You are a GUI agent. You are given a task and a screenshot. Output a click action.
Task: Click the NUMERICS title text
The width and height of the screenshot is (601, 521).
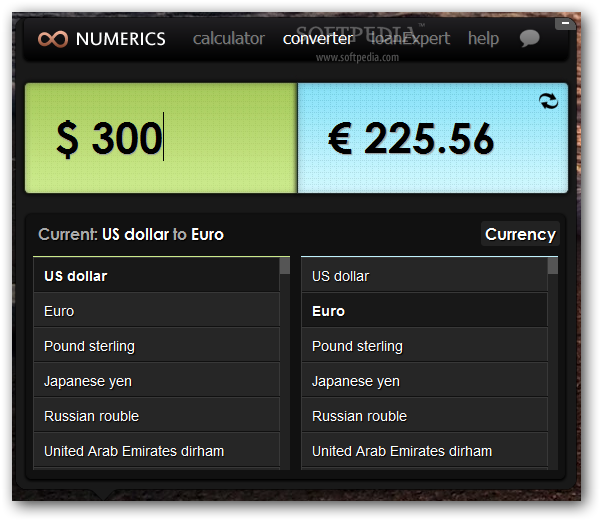click(121, 39)
